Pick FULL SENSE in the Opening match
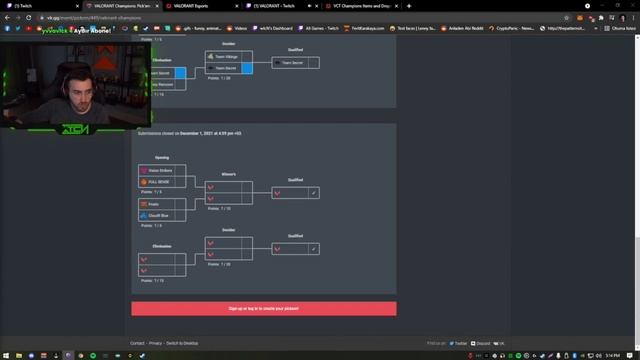This screenshot has height=360, width=640. click(157, 182)
